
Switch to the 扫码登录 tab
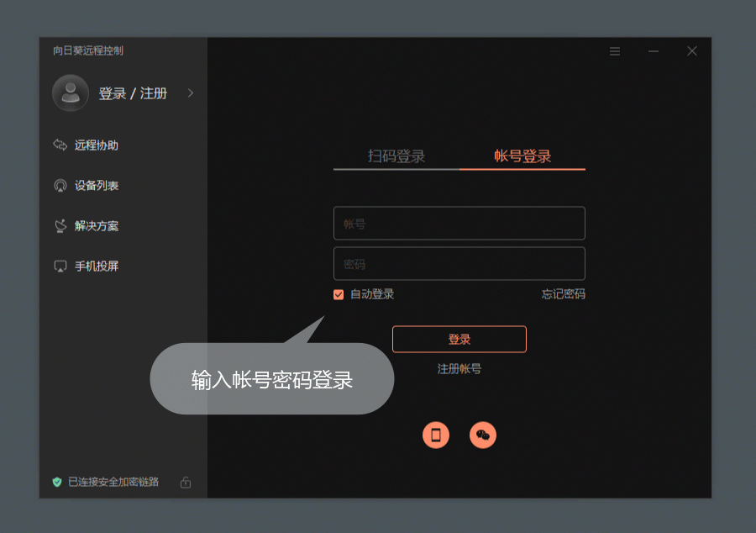[x=396, y=156]
